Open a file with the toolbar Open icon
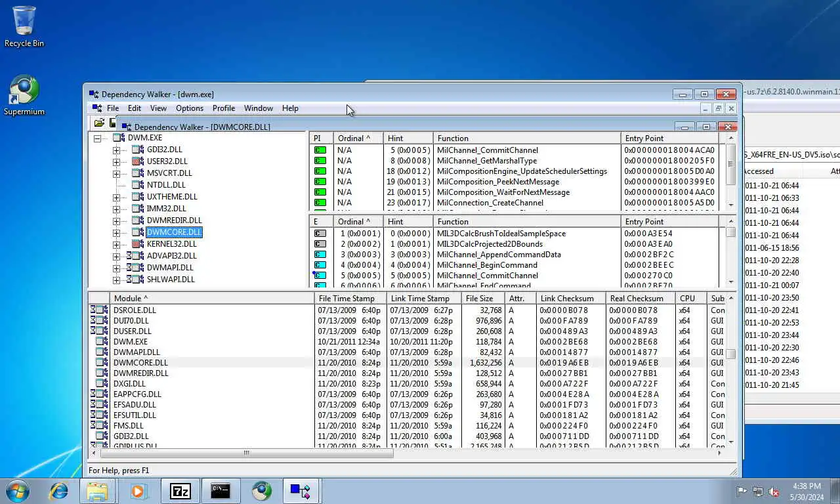Image resolution: width=840 pixels, height=504 pixels. tap(99, 123)
